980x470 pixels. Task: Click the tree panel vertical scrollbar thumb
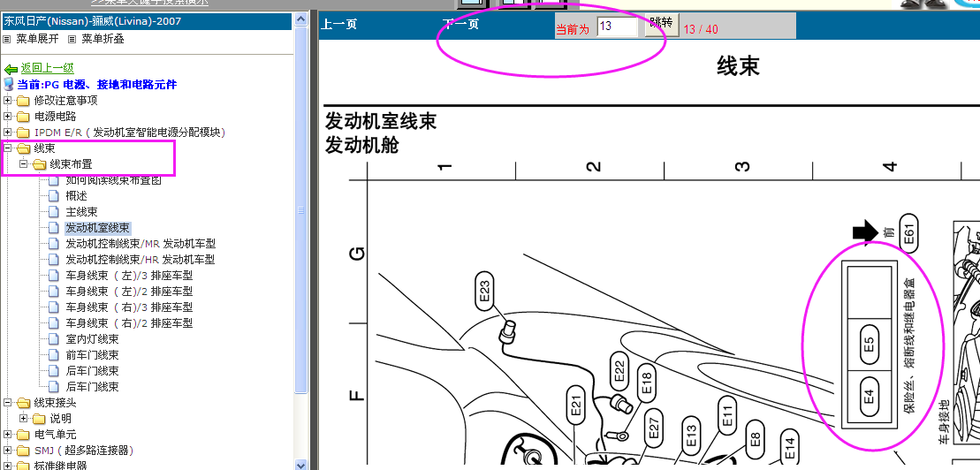(x=301, y=210)
